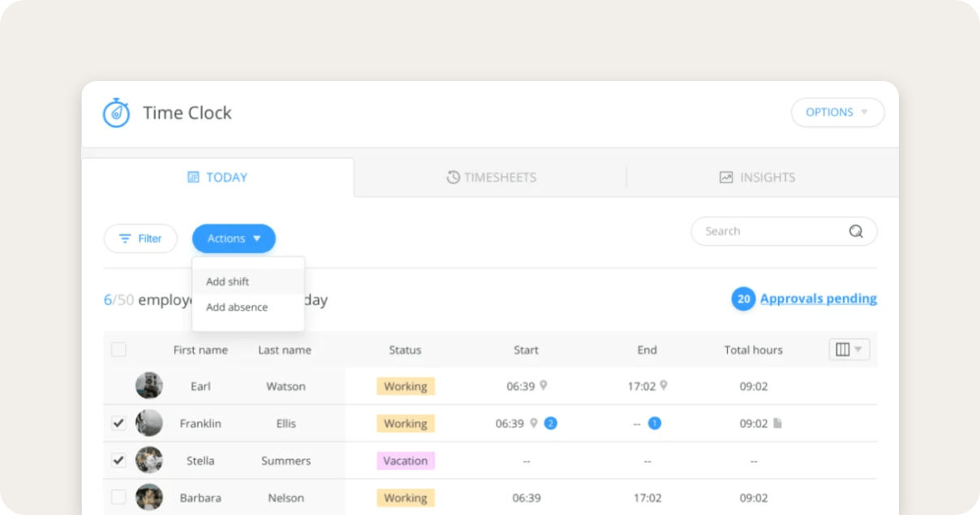This screenshot has width=980, height=515.
Task: Click the location pin in Franklin's start cell
Action: click(534, 423)
